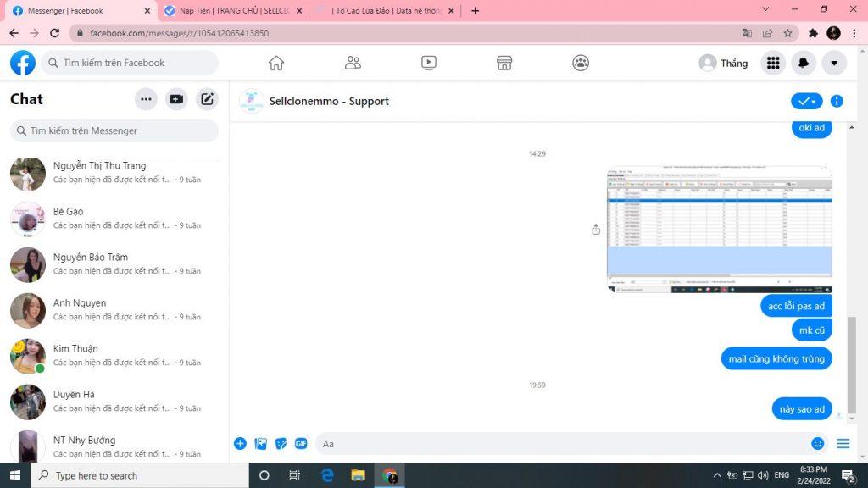Open conversation information panel
The width and height of the screenshot is (868, 488).
(837, 101)
